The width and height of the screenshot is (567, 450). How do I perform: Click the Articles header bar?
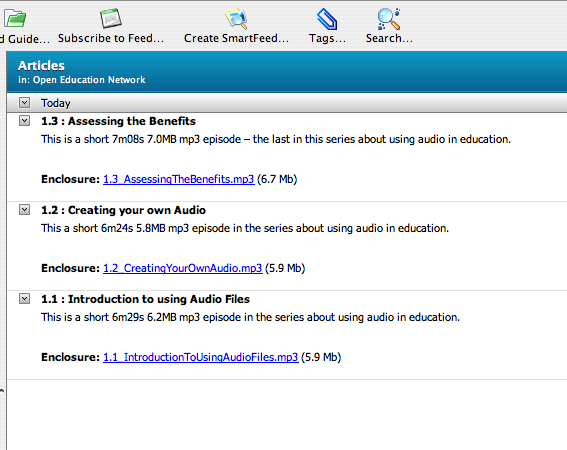286,72
